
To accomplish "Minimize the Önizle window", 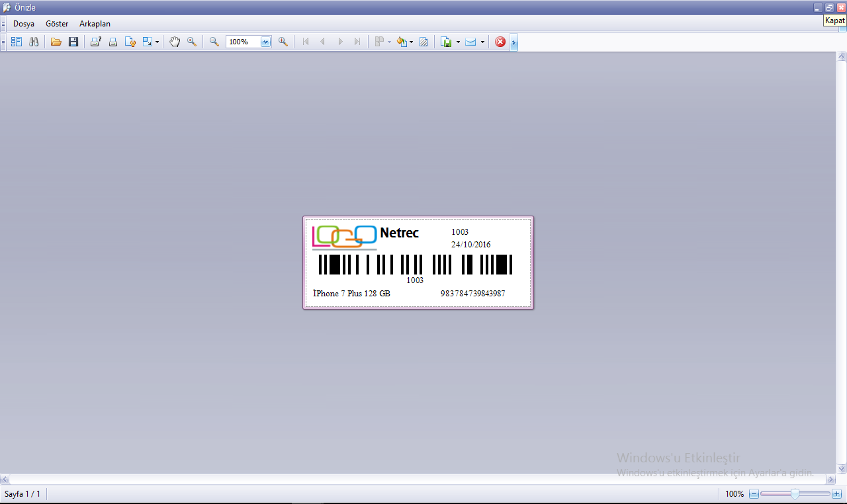I will pos(818,7).
